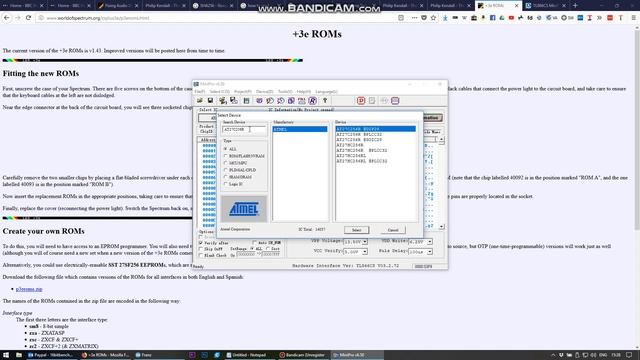The image size is (640, 360).
Task: Click the up-arrow icon in MiniPro toolbar
Action: click(325, 100)
